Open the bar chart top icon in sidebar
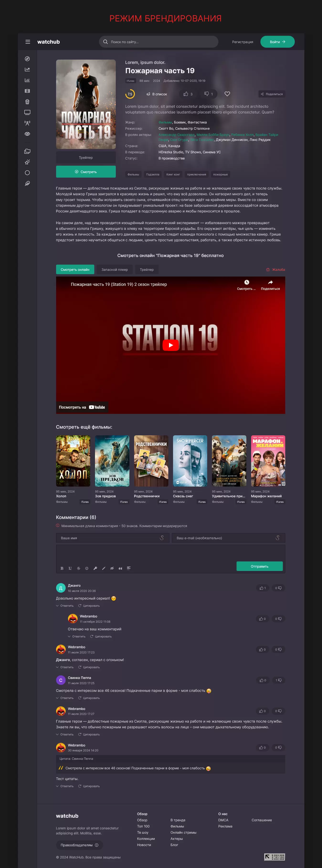Screen dimensions: 322x868 [27, 80]
